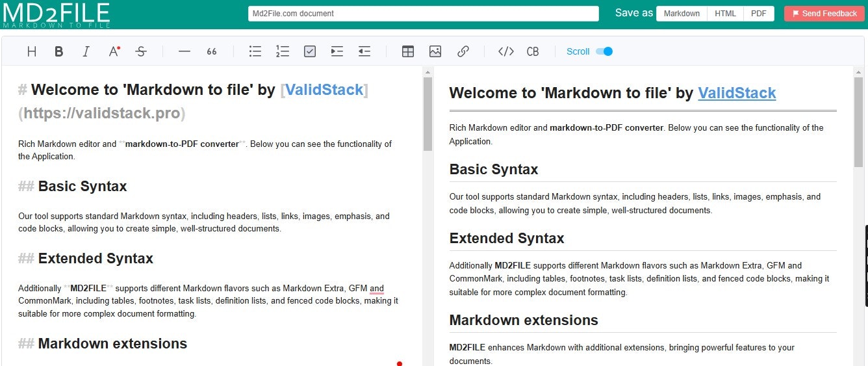
Task: Toggle the Scroll sync switch
Action: 604,51
